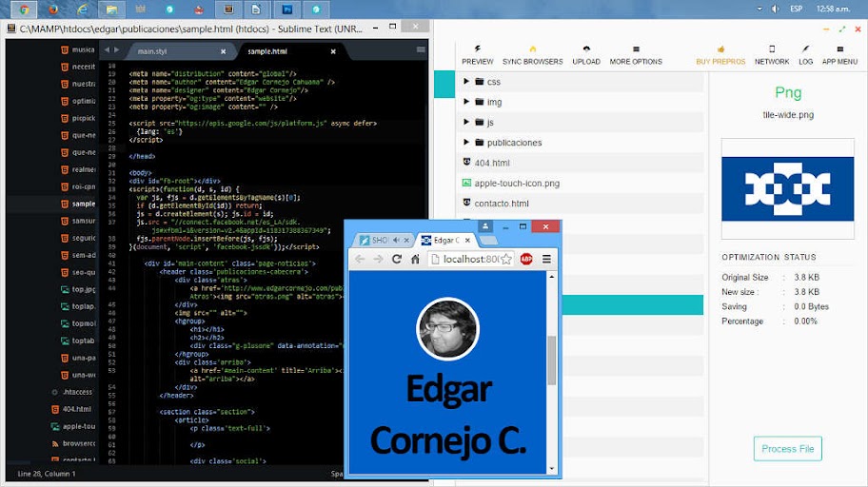Bookmark this page with the star icon
This screenshot has width=868, height=487.
[506, 259]
